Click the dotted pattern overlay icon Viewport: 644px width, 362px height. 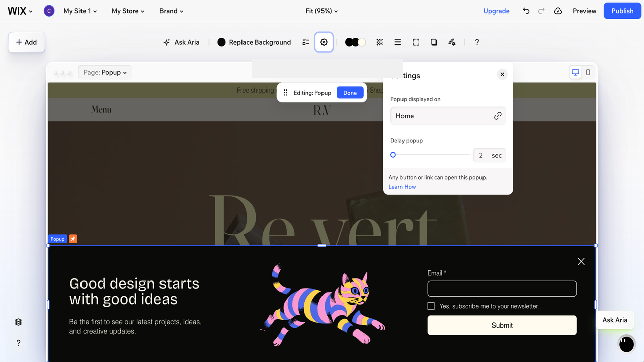(x=380, y=42)
